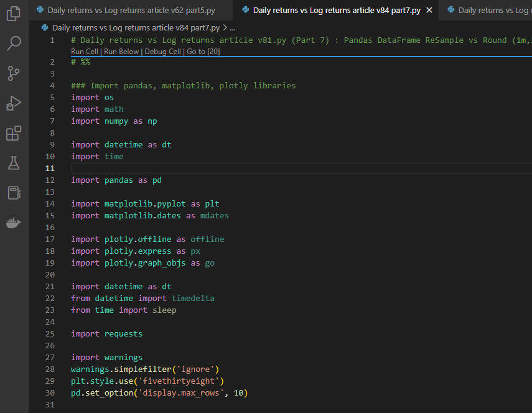Click Python icon in the breadcrumb

pos(44,27)
